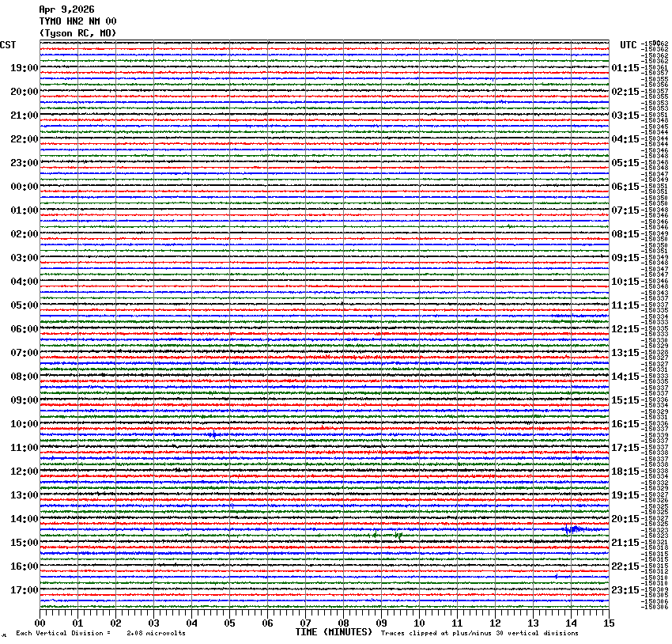Image resolution: width=672 pixels, height=644 pixels.
Task: Click the 10:00 CST row label
Action: [x=24, y=424]
